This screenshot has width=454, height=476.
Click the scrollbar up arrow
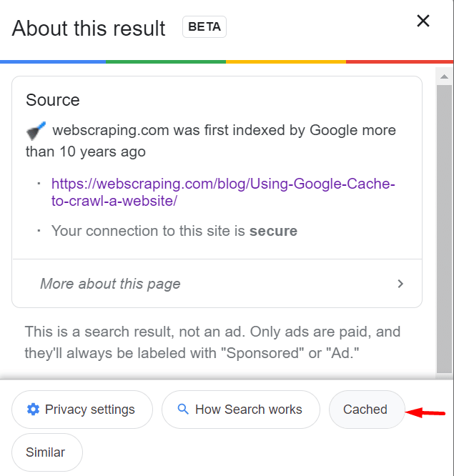[444, 76]
